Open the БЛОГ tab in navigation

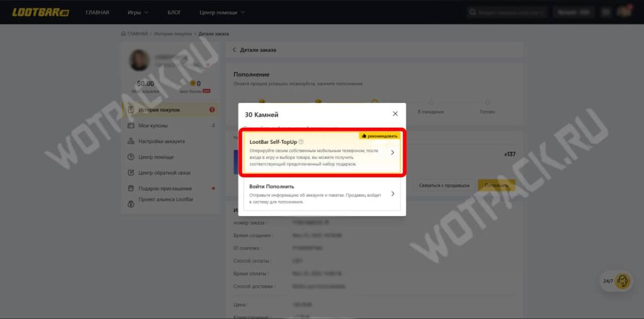174,12
